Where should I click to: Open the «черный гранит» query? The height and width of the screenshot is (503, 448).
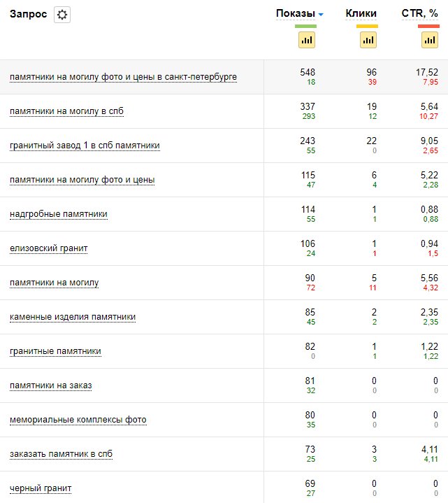[x=41, y=488]
